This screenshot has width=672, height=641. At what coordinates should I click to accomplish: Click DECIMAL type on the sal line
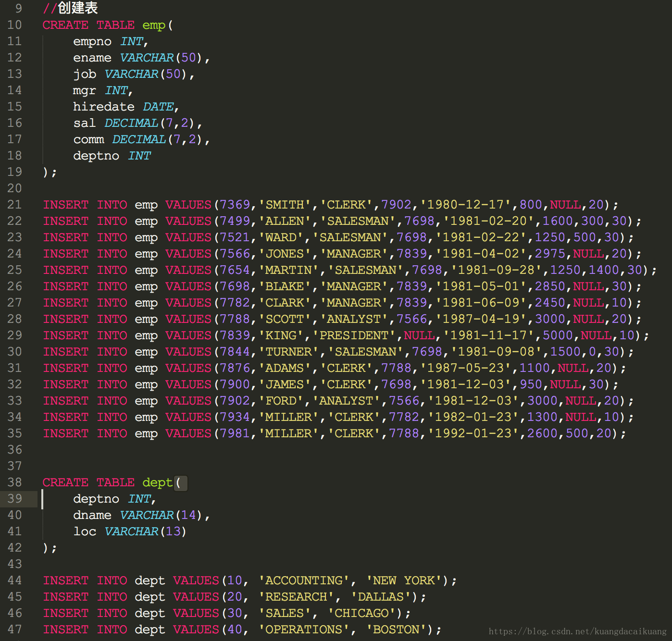pyautogui.click(x=131, y=123)
